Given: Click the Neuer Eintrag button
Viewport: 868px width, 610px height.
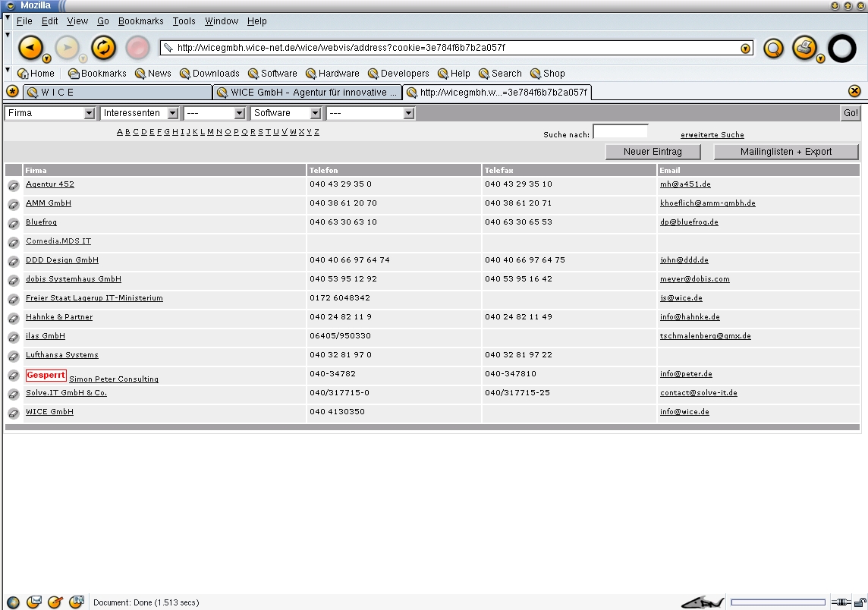Looking at the screenshot, I should [x=652, y=152].
